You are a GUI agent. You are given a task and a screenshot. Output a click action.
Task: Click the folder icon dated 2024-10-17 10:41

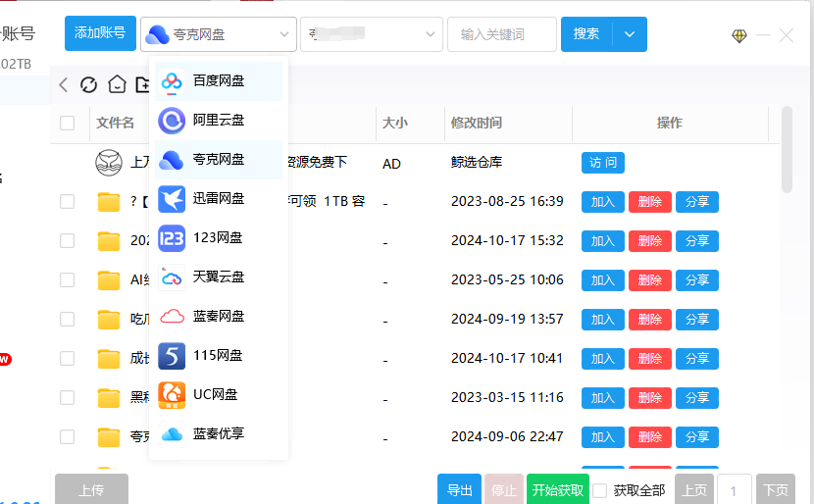click(x=109, y=359)
